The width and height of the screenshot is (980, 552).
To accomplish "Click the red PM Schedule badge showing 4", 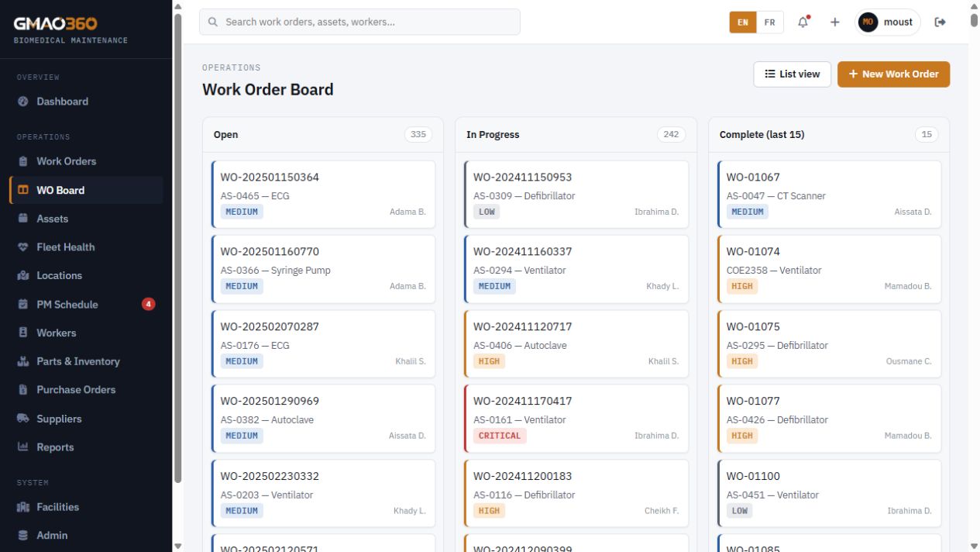I will pos(148,304).
